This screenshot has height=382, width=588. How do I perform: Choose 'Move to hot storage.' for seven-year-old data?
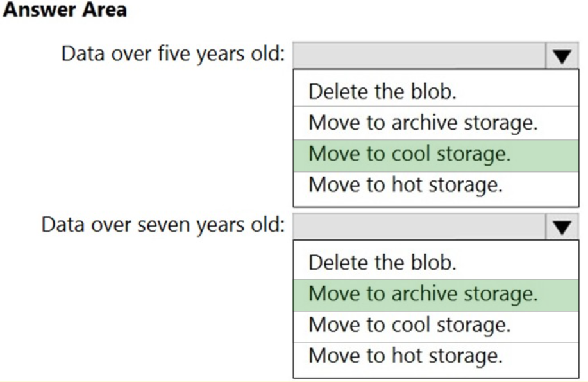pos(405,355)
